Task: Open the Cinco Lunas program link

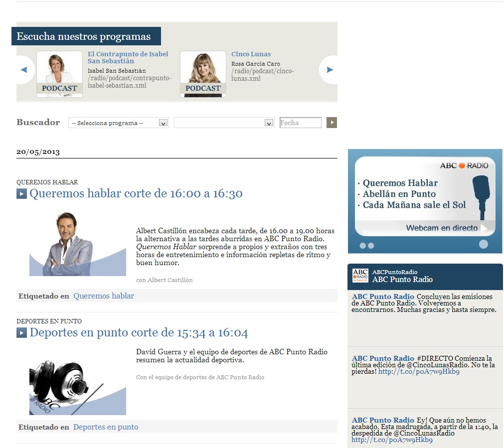Action: (251, 54)
